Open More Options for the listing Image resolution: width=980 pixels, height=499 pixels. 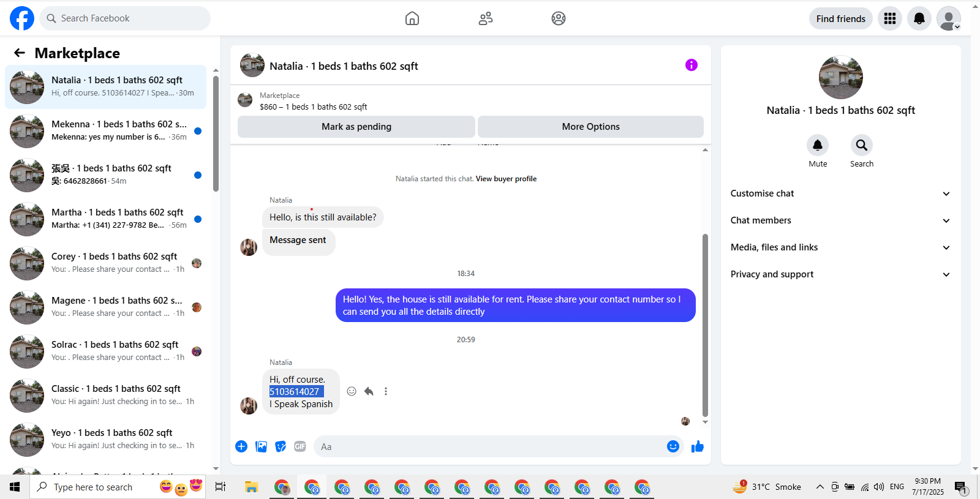click(x=590, y=127)
